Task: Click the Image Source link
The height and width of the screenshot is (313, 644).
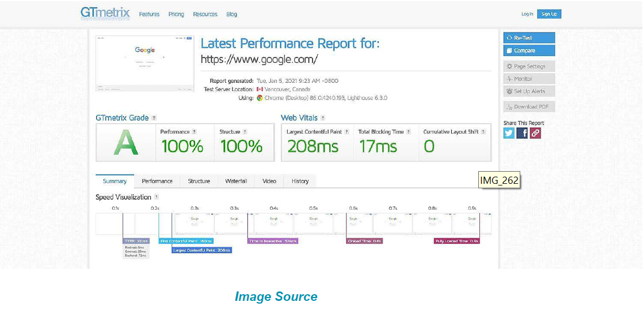Action: [x=276, y=296]
